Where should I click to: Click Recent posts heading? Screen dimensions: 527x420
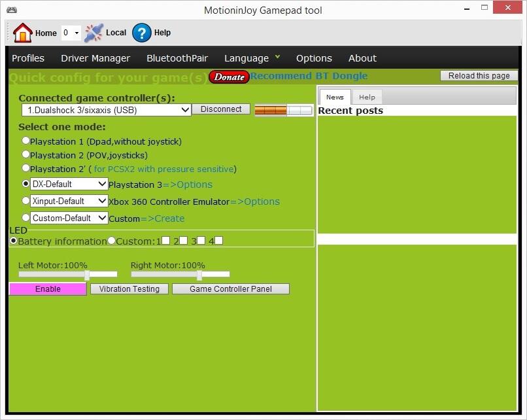350,111
